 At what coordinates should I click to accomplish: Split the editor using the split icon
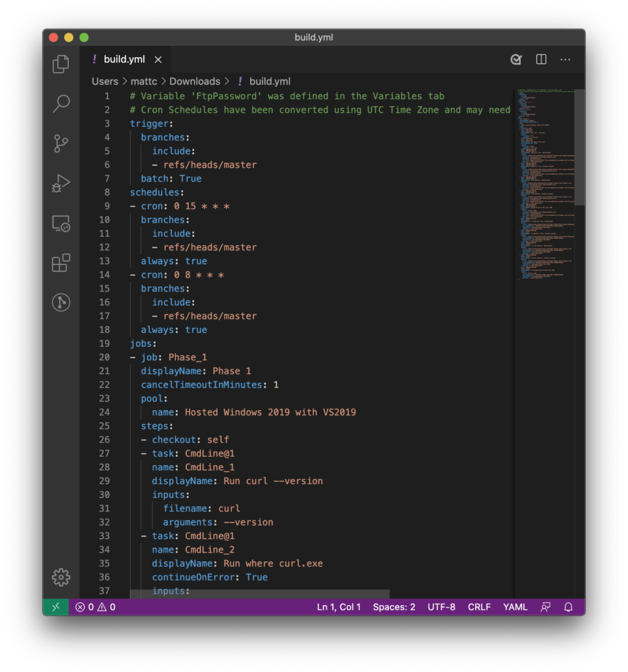(540, 59)
